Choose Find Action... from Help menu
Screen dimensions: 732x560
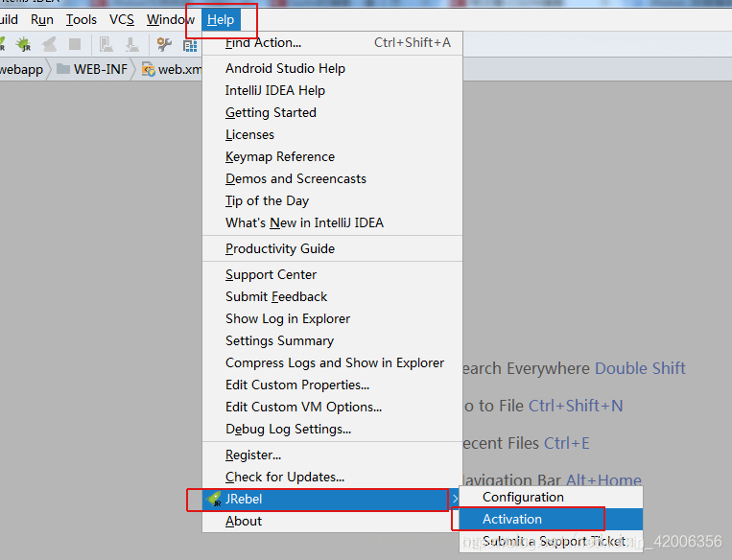pos(332,43)
